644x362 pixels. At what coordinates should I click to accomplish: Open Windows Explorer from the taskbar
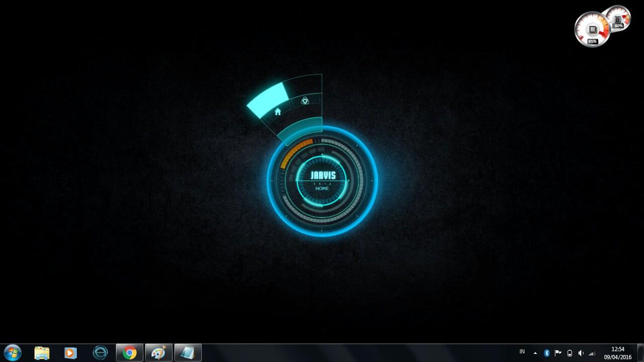tap(42, 353)
